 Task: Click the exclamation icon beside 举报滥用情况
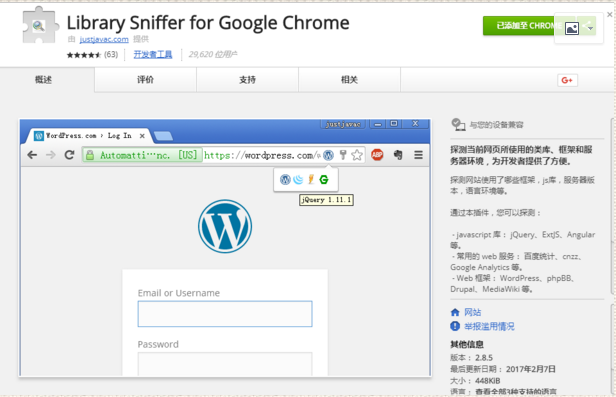tap(455, 326)
